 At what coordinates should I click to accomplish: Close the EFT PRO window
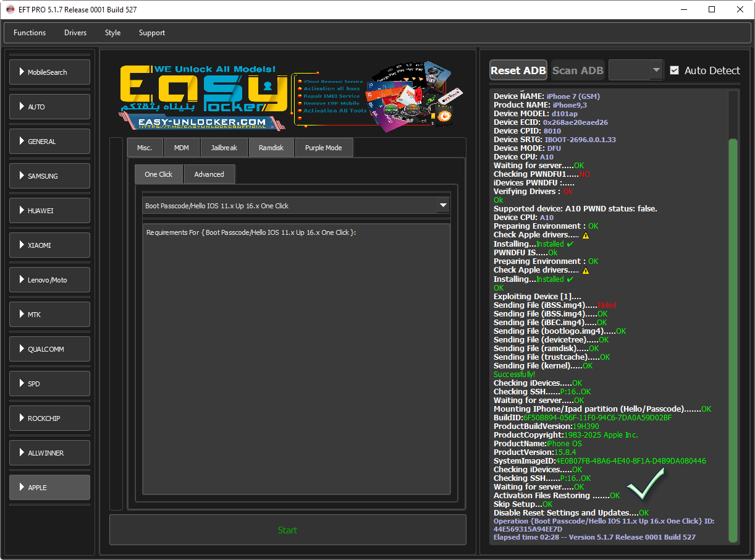(x=740, y=9)
